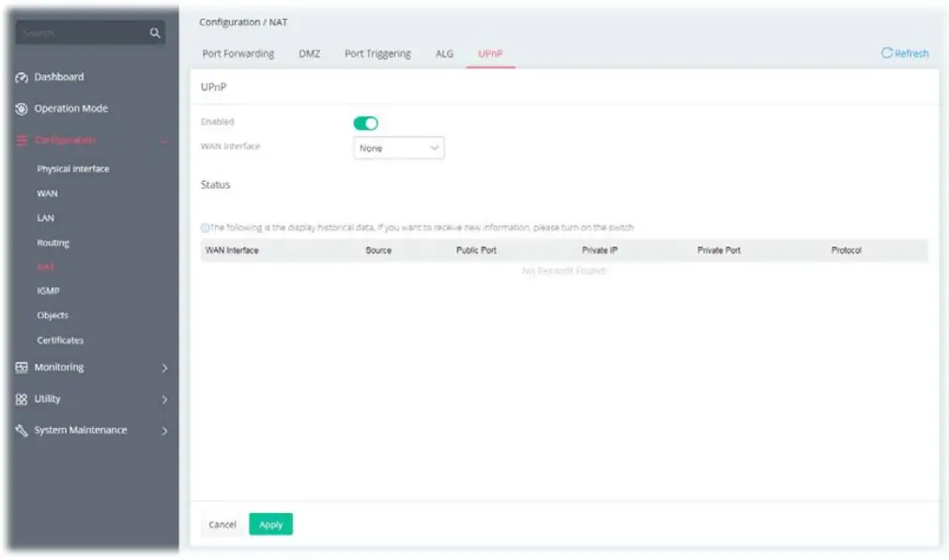The image size is (949, 560).
Task: Click the Configuration / NAT breadcrumb
Action: [x=243, y=22]
